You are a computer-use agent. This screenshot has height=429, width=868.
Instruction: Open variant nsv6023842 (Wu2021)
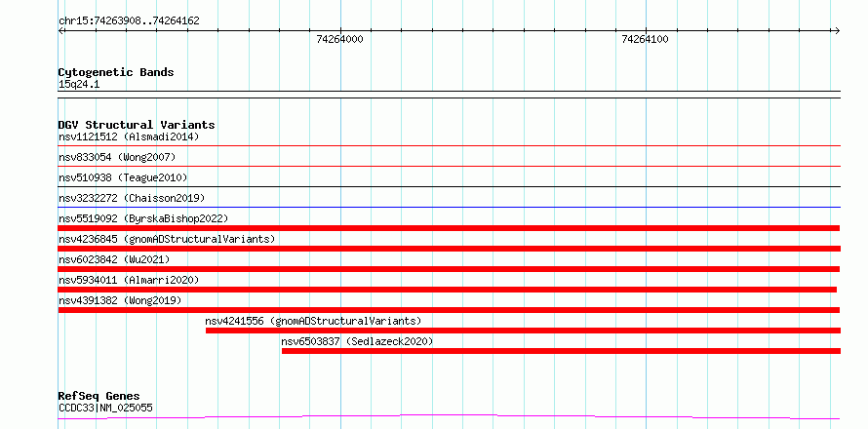(114, 259)
